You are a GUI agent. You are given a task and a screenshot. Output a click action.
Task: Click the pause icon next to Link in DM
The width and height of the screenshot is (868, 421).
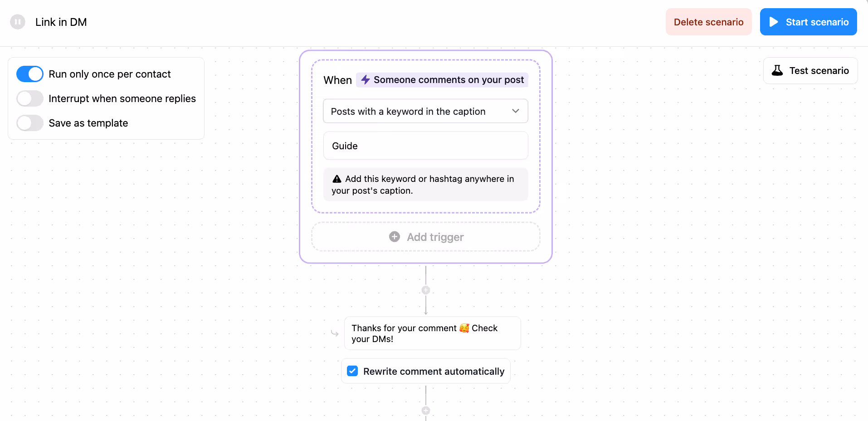tap(17, 21)
